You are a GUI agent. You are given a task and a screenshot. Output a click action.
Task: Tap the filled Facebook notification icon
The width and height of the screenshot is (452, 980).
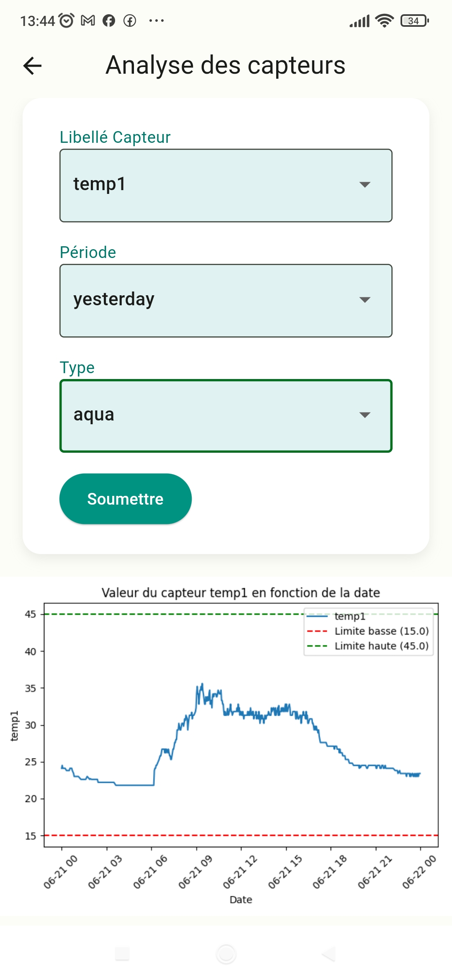(109, 21)
